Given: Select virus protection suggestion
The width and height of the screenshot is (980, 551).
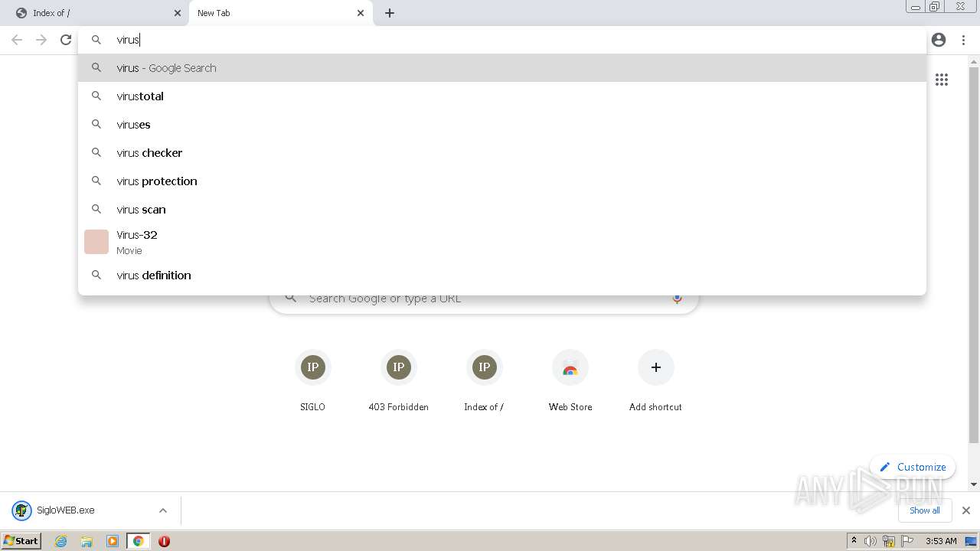Looking at the screenshot, I should (x=502, y=181).
